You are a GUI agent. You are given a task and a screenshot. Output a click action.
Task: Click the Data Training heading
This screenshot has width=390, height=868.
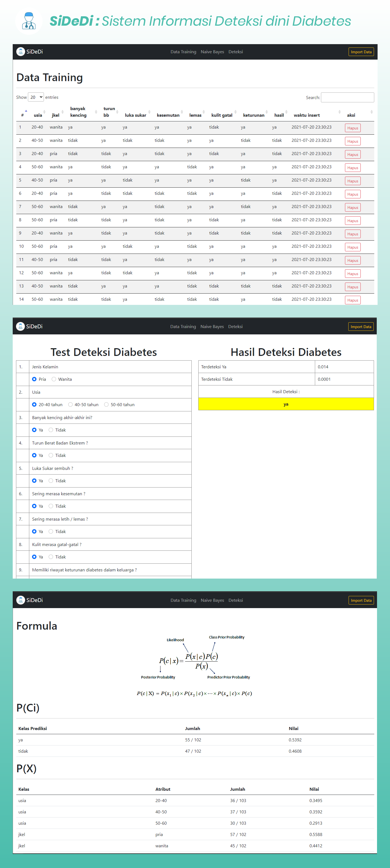tap(50, 78)
